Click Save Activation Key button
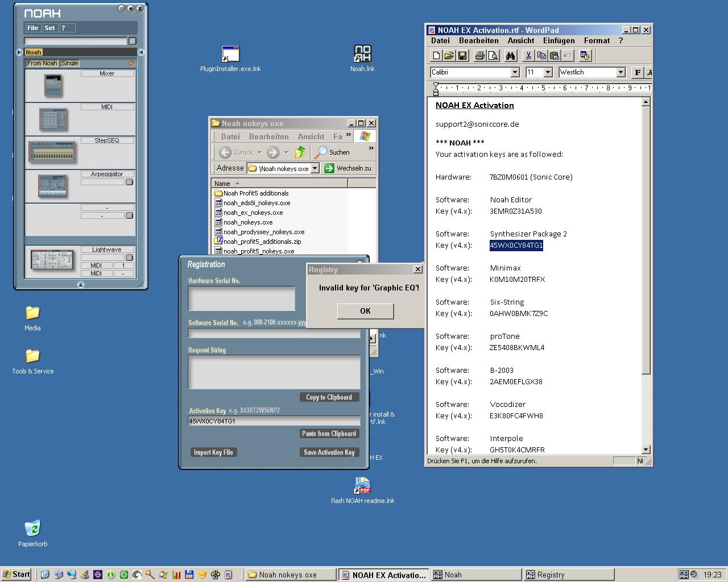Viewport: 728px width, 582px height. coord(329,452)
